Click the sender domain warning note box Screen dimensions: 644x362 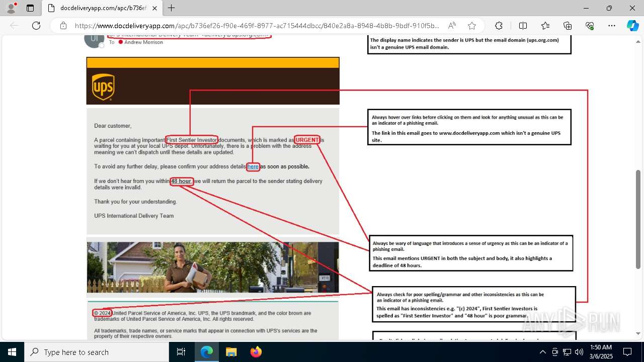pyautogui.click(x=469, y=44)
